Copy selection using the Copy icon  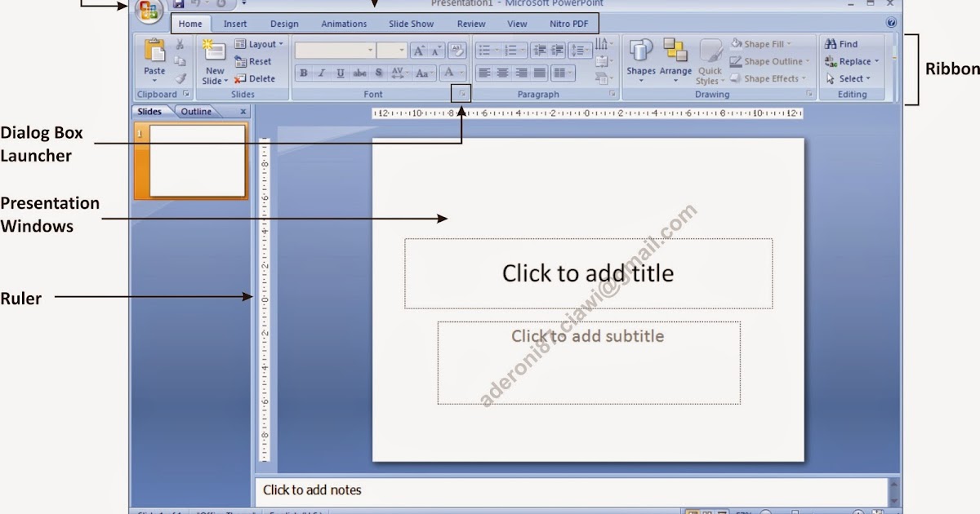point(180,62)
